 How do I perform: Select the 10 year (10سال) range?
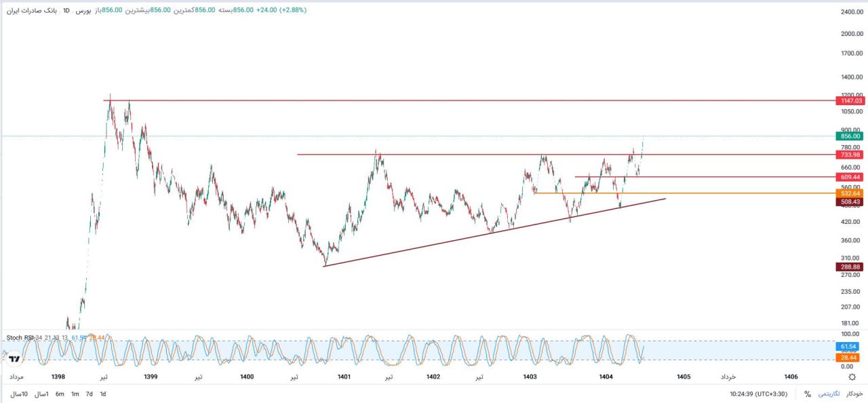[x=19, y=394]
